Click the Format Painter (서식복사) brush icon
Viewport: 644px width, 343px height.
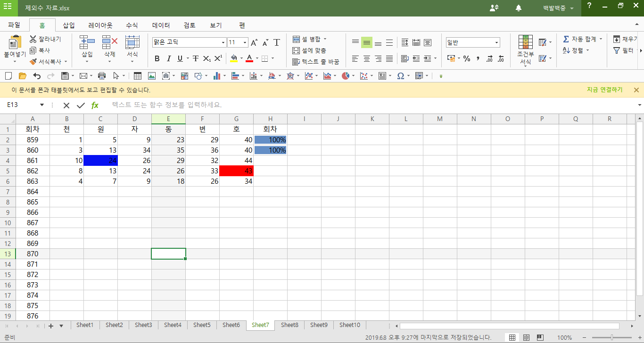coord(33,61)
